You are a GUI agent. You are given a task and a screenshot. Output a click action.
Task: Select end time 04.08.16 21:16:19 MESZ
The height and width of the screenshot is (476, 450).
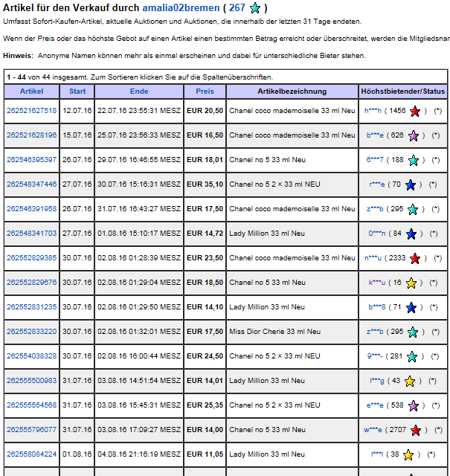(139, 454)
